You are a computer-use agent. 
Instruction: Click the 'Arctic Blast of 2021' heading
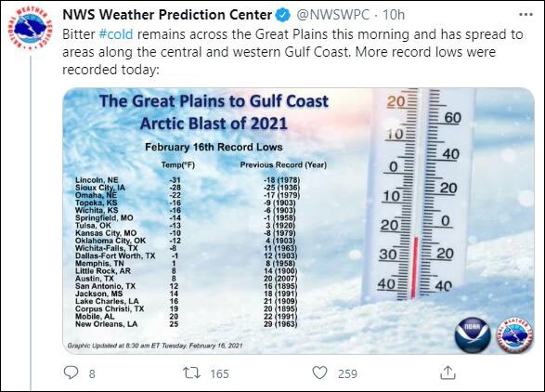214,124
